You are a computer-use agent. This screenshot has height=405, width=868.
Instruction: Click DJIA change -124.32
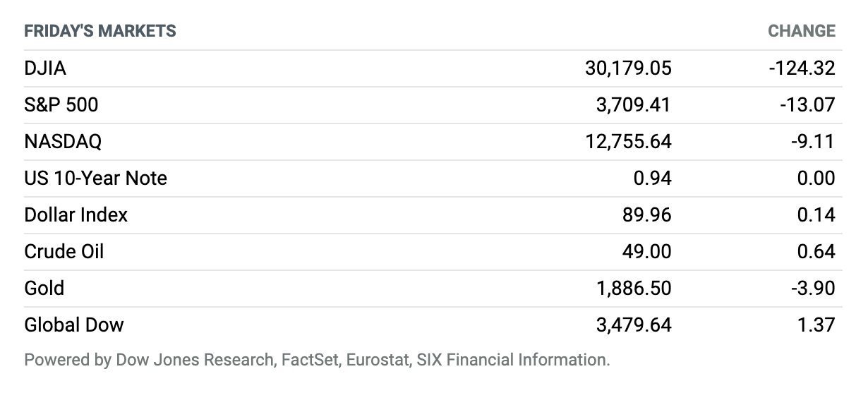click(x=802, y=68)
